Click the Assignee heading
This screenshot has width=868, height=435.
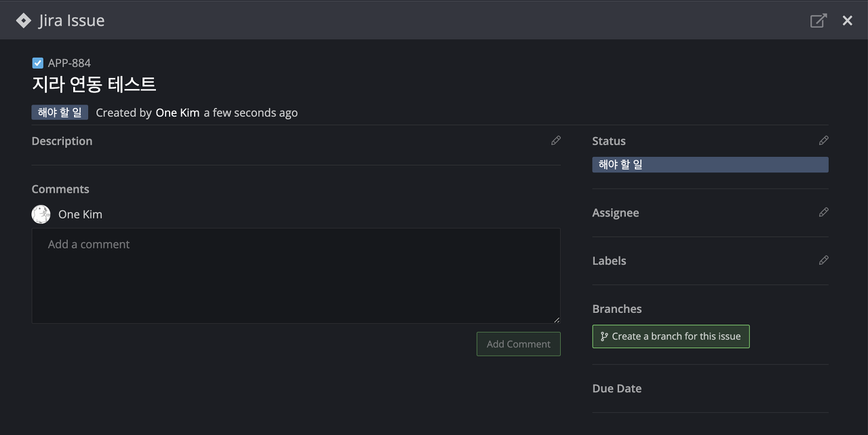click(x=616, y=213)
